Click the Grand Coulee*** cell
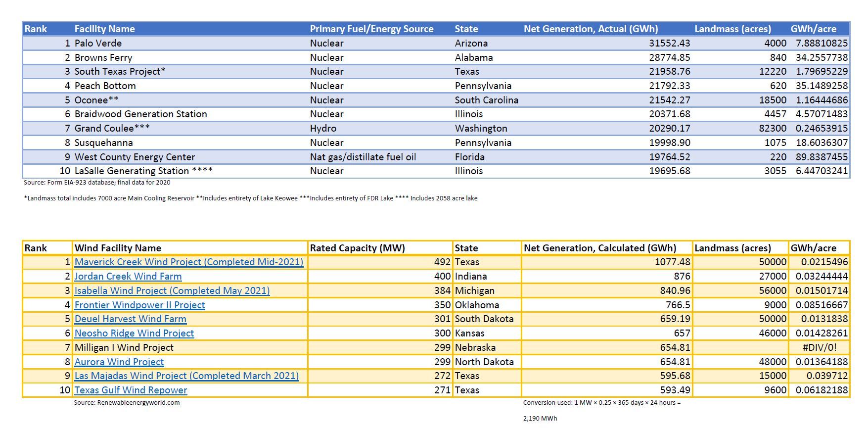 tap(112, 129)
